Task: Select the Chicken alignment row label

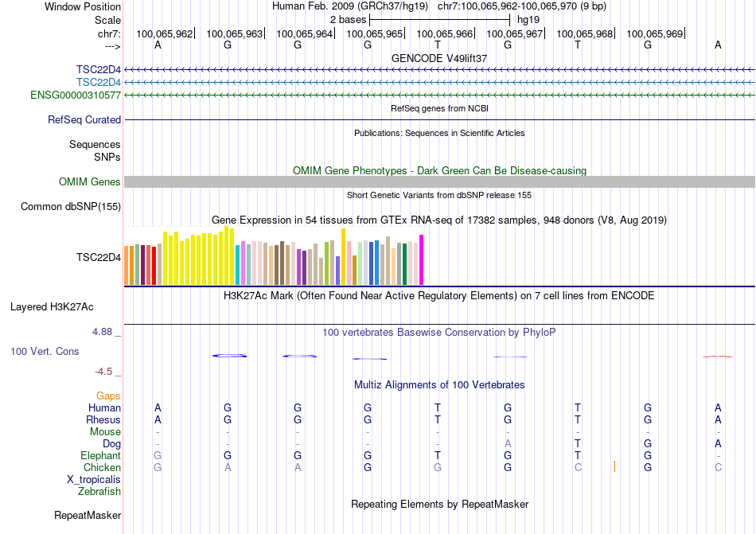Action: click(102, 467)
